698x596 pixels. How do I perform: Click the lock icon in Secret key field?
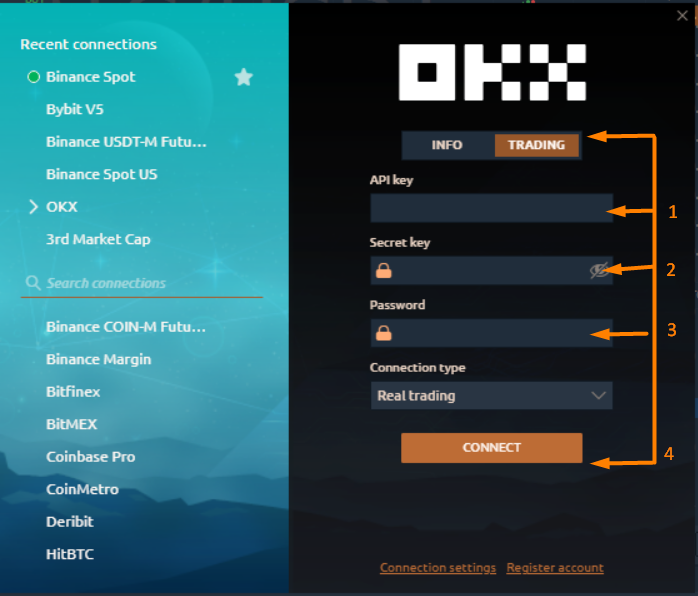383,270
